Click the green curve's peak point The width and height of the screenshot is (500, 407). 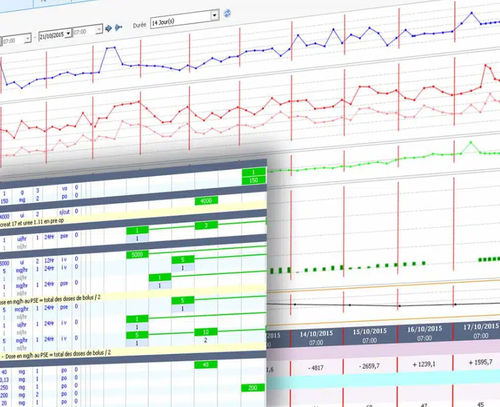coord(471,142)
